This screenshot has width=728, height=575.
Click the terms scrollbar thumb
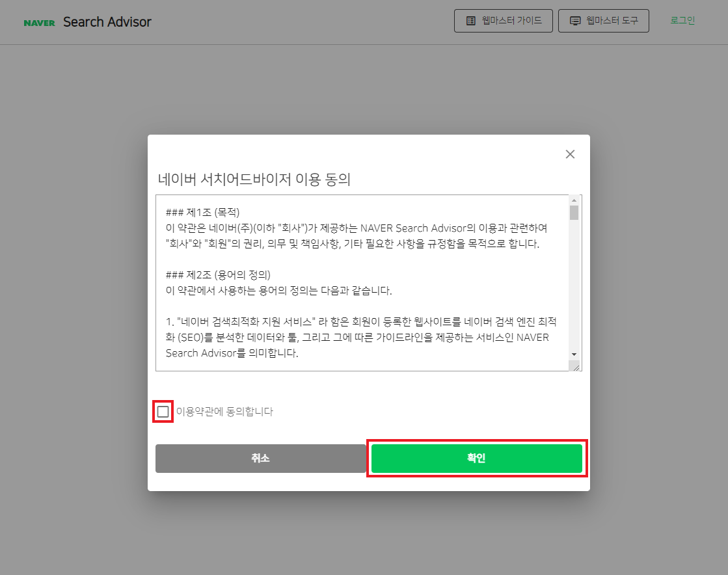click(574, 213)
